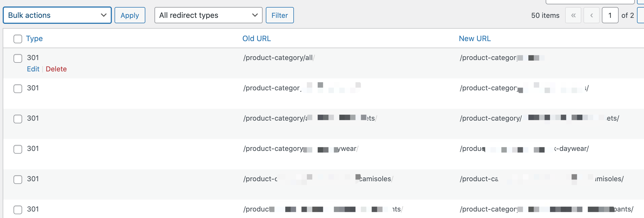Select the second redirect row checkbox
Viewport: 644px width, 218px height.
(18, 88)
